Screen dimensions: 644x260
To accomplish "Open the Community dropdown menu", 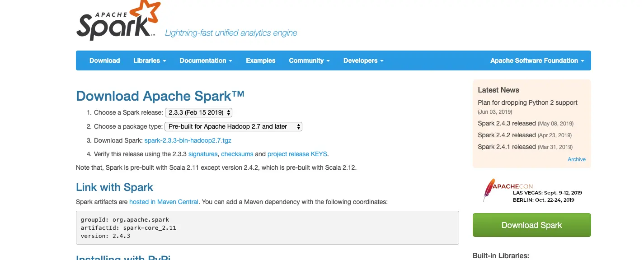I will pos(309,60).
